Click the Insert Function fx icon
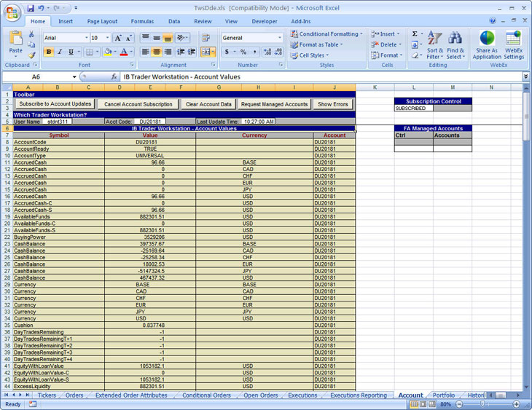 tap(114, 77)
